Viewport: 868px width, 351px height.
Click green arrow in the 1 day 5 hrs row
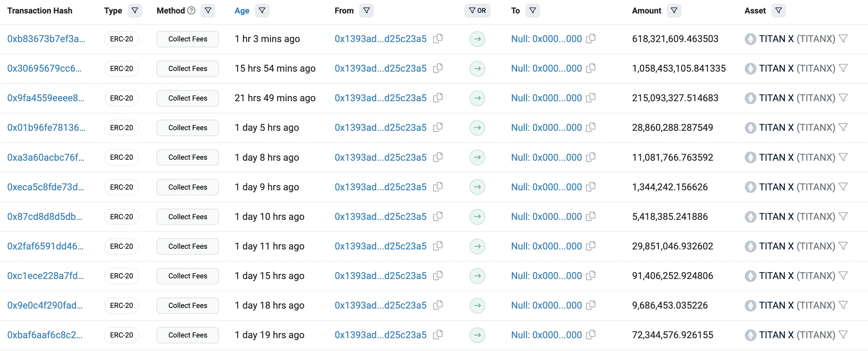click(x=477, y=128)
